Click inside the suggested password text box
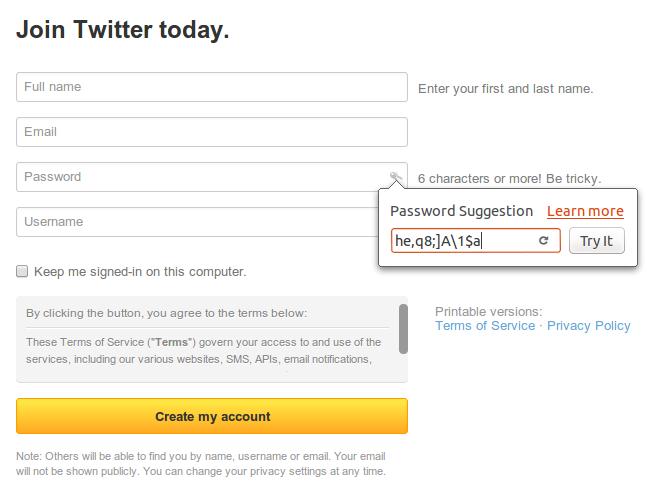The image size is (655, 490). point(464,241)
